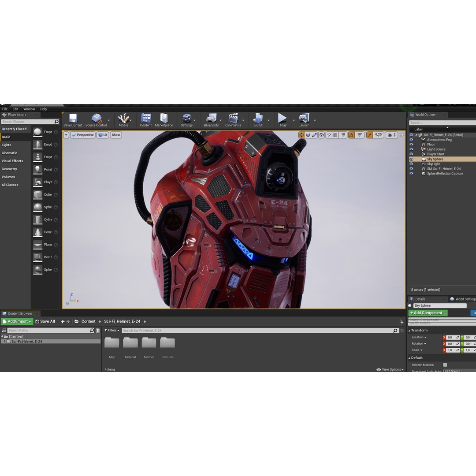The width and height of the screenshot is (476, 476).
Task: Toggle grid snapping in the viewport
Action: 335,135
